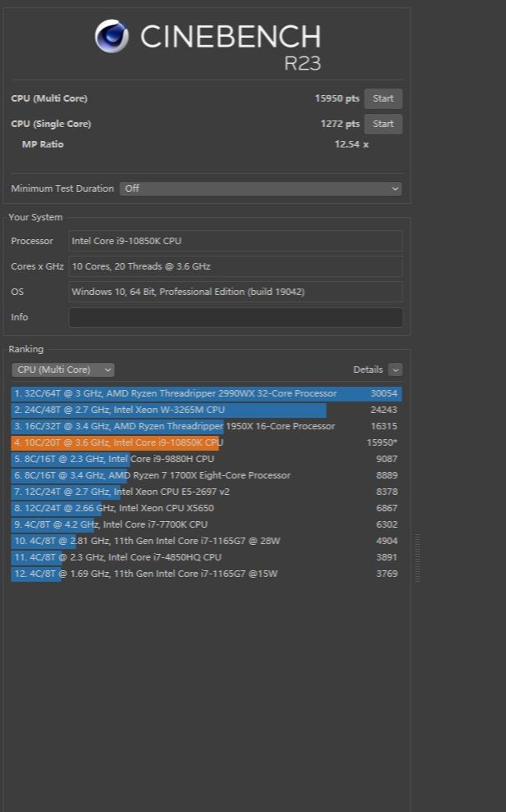Select the Xeon W-3265M ranking entry
The image size is (506, 812).
(205, 410)
